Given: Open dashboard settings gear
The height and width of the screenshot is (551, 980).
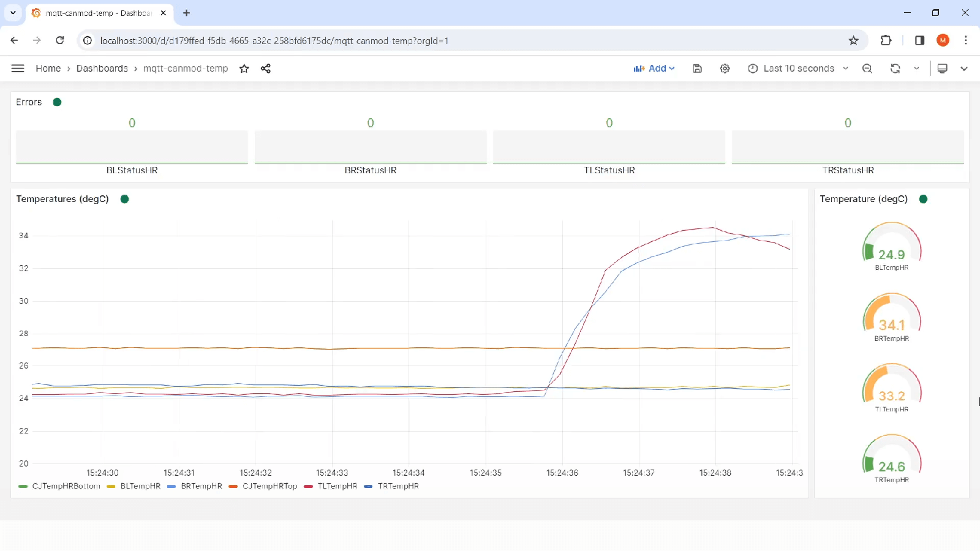Looking at the screenshot, I should [725, 69].
